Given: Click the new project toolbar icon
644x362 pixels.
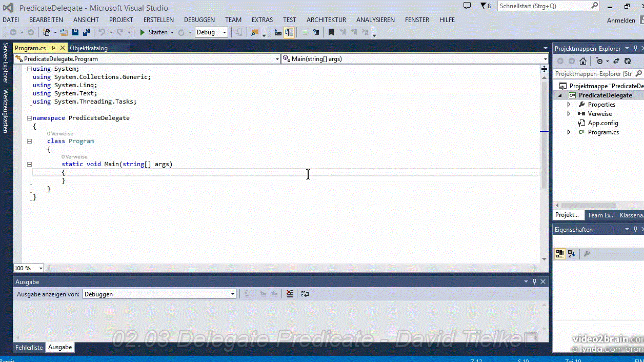Looking at the screenshot, I should (47, 32).
